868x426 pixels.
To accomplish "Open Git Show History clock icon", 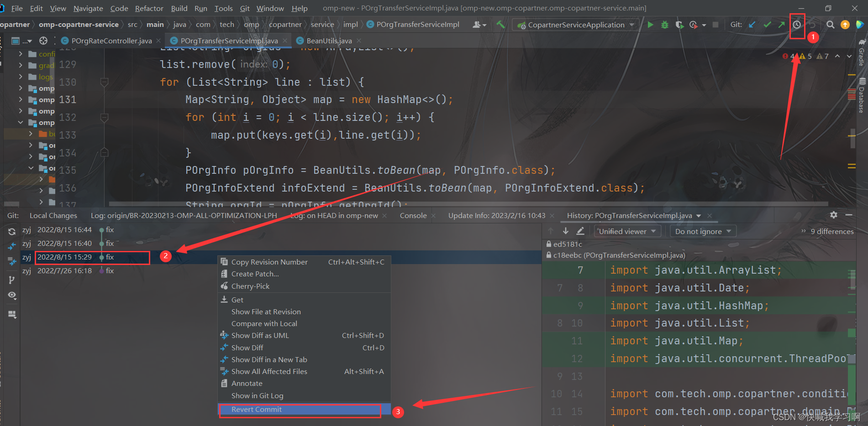I will [x=797, y=25].
